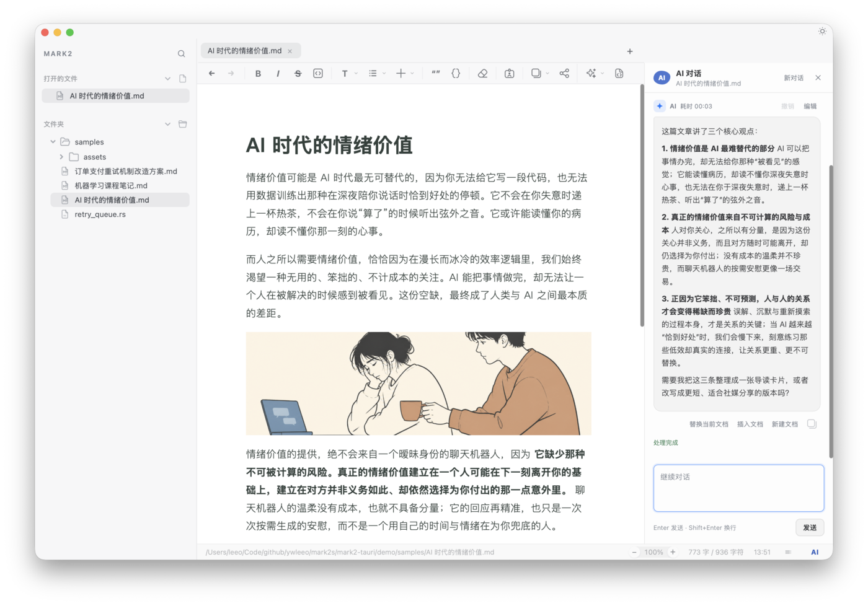The height and width of the screenshot is (606, 868).
Task: Click 新建文档 to create a new document
Action: click(785, 424)
